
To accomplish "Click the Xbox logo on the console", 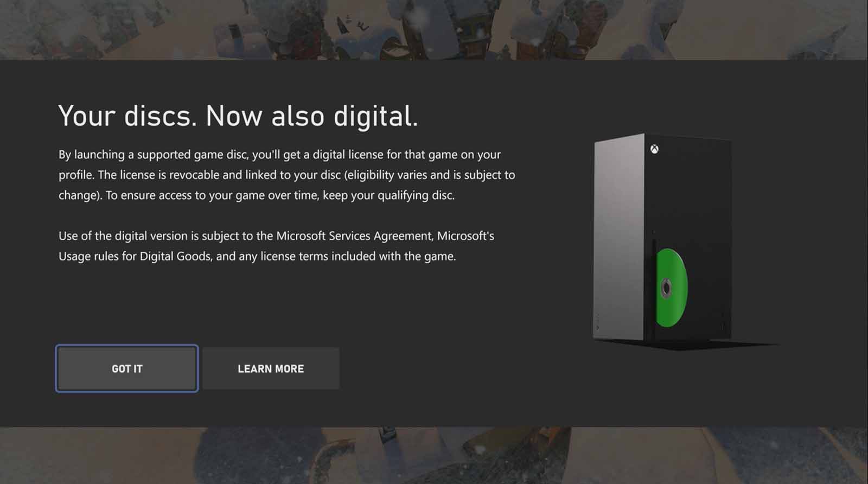I will click(x=654, y=149).
